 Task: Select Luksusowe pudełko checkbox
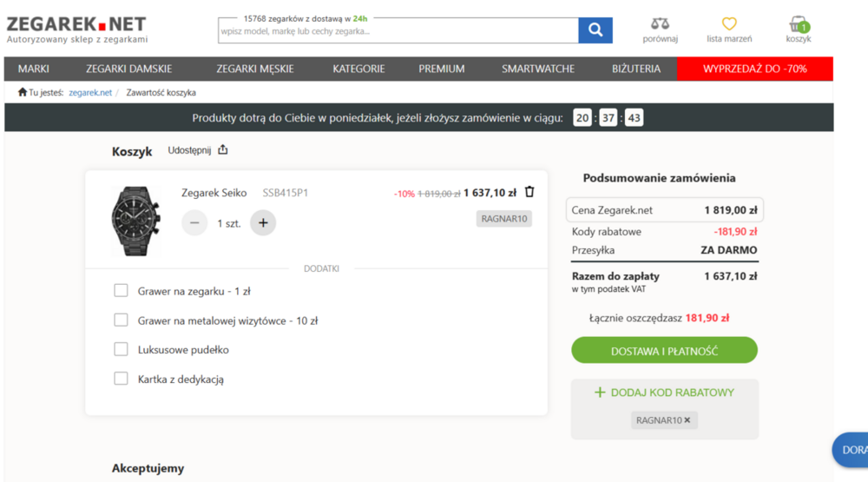coord(122,349)
